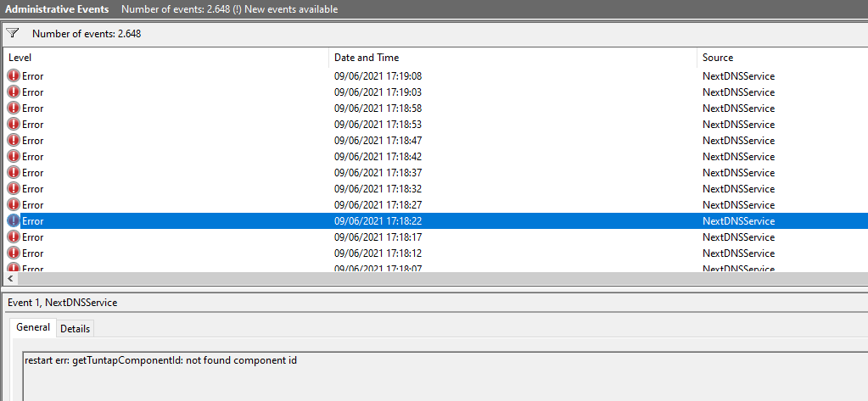This screenshot has height=401, width=868.
Task: Select date cell 09/06/2021 17:18:53
Action: (x=378, y=124)
